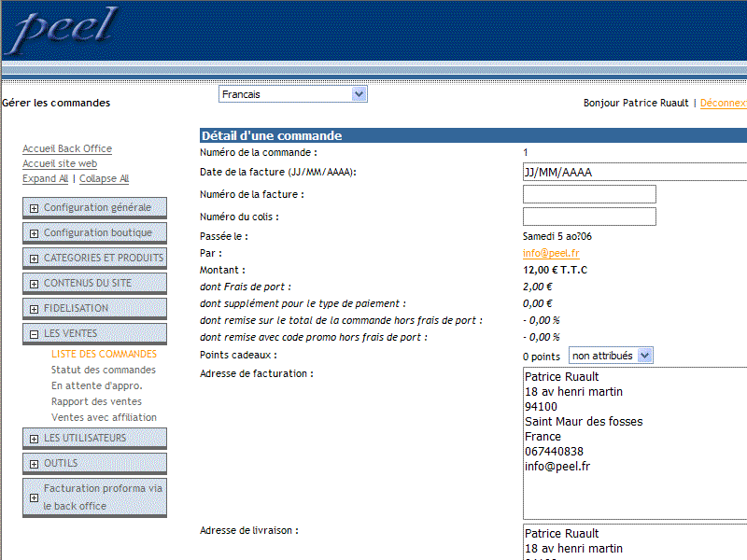Click the Numéro de la commande label
The image size is (747, 560).
click(x=259, y=152)
